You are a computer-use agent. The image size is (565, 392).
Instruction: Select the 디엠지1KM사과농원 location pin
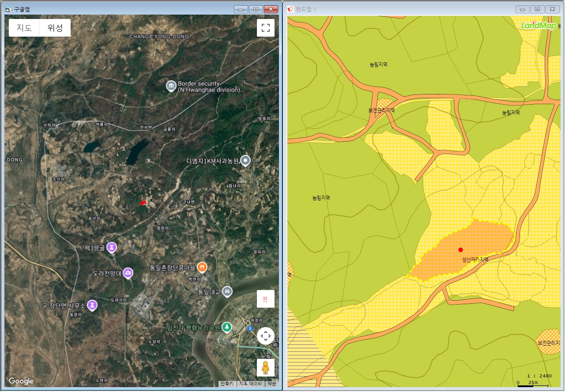point(246,161)
